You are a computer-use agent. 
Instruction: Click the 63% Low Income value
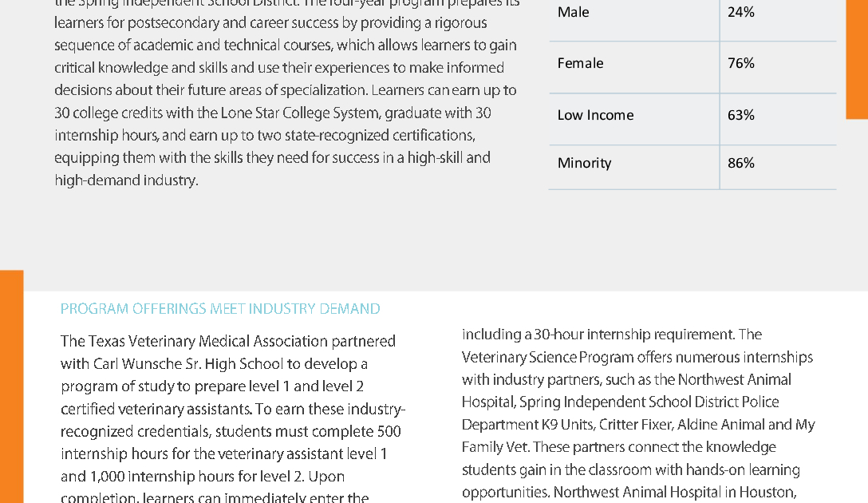[x=740, y=115]
